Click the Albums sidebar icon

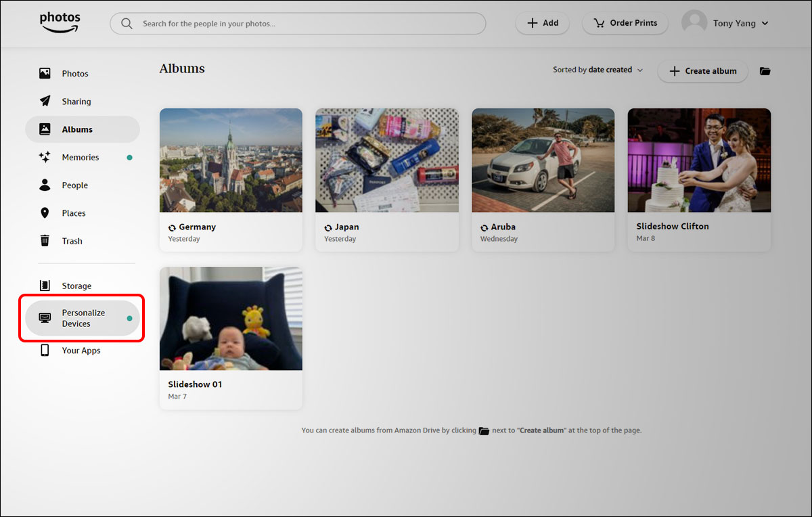point(45,129)
